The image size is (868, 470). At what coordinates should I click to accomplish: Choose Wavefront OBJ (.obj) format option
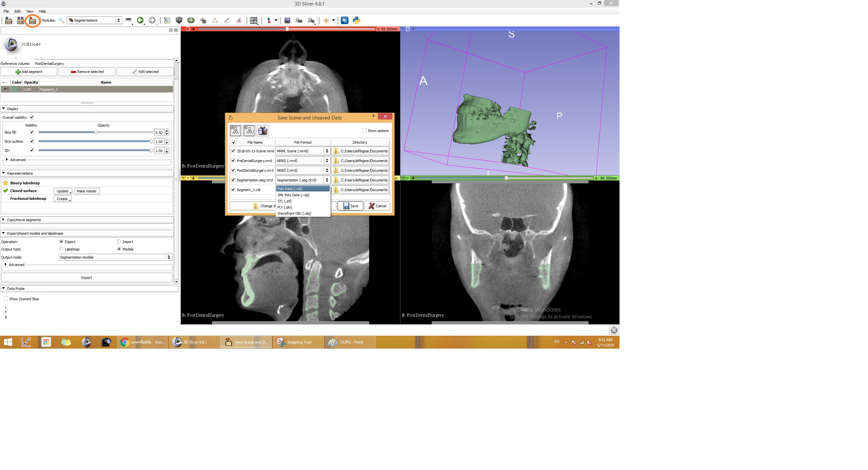(303, 213)
